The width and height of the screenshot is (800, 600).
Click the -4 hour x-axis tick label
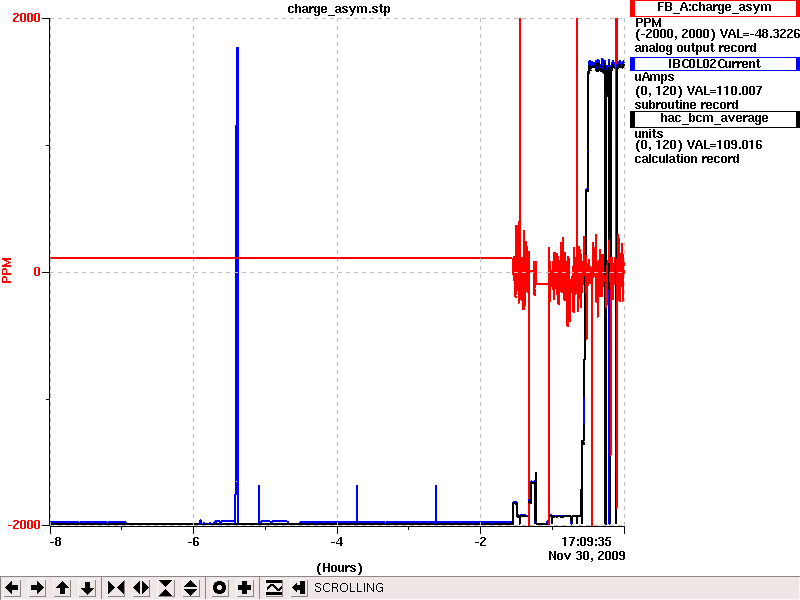pyautogui.click(x=336, y=541)
